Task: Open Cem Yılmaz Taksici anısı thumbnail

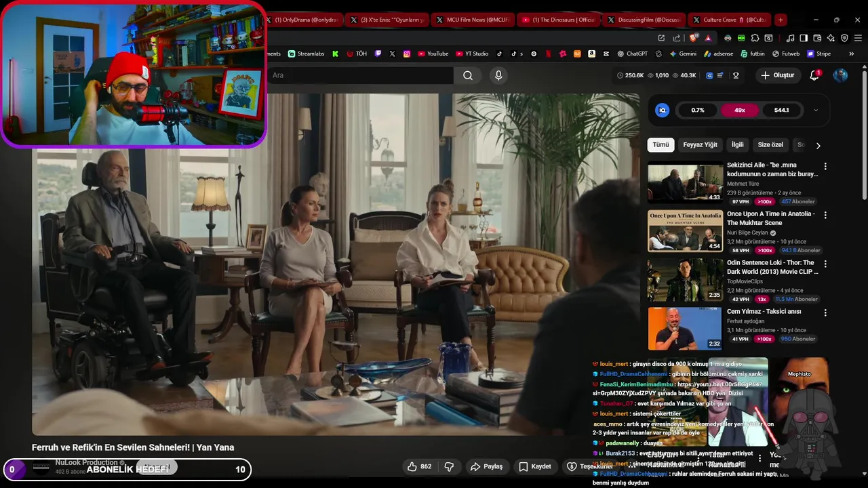Action: coord(685,329)
